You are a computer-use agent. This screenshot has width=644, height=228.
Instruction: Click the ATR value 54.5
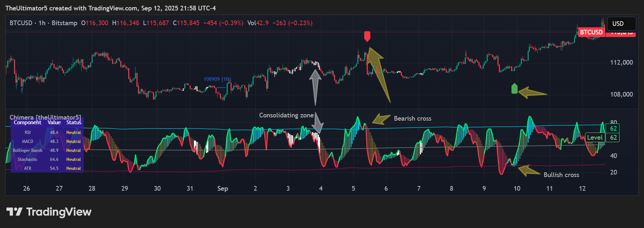(54, 168)
